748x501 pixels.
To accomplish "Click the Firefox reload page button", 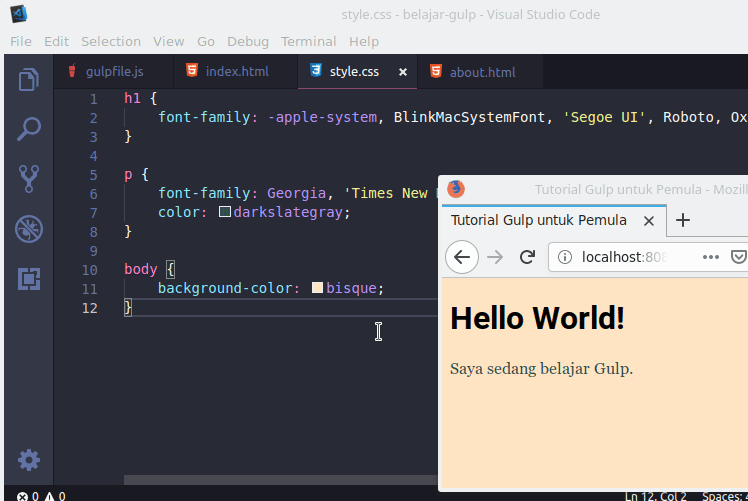I will coord(527,257).
